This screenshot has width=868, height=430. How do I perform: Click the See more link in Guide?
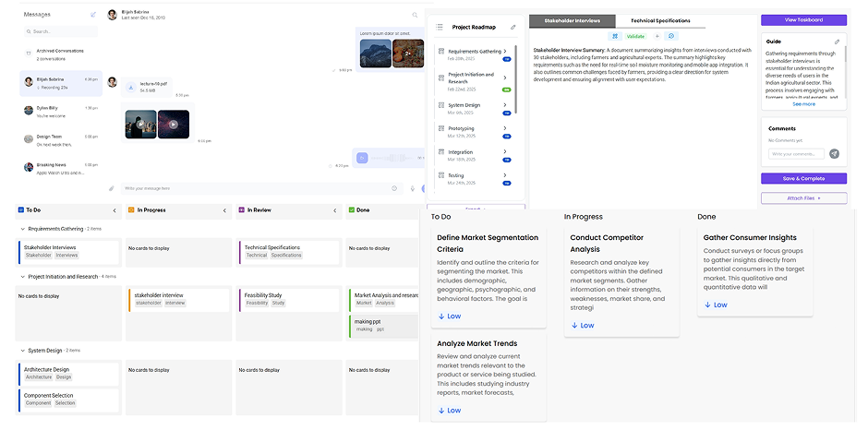point(803,104)
